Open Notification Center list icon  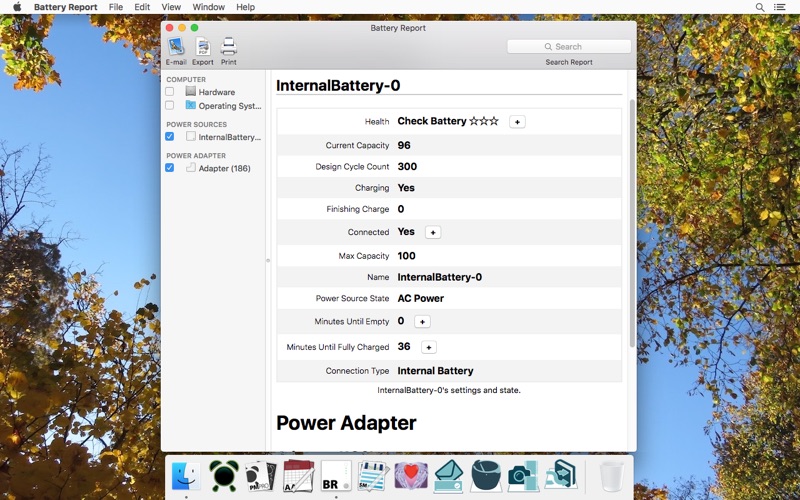click(x=779, y=7)
